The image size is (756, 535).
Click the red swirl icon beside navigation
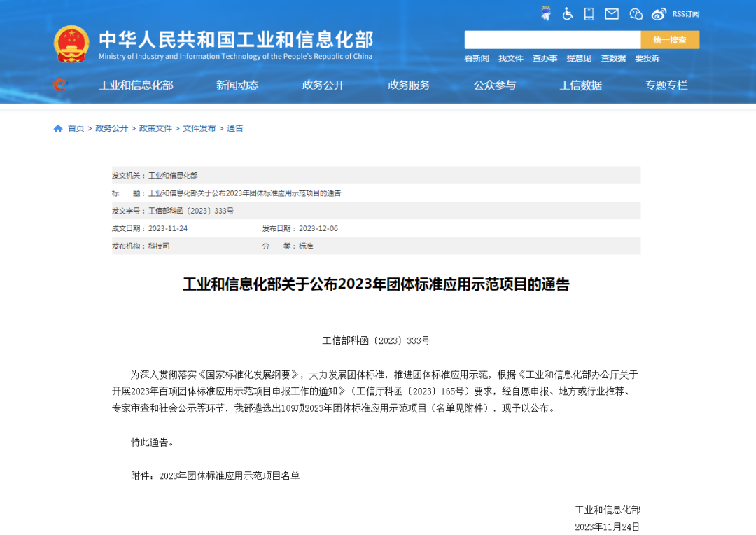tap(59, 85)
